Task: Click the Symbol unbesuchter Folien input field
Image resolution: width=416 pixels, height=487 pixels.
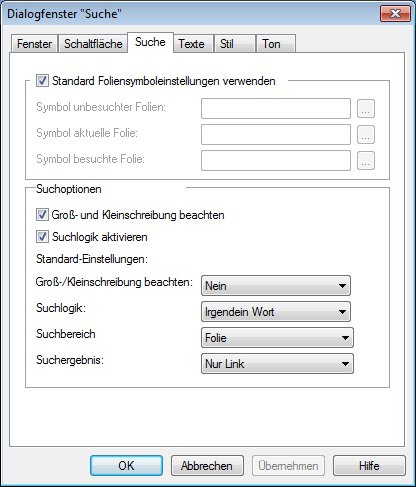Action: tap(276, 108)
